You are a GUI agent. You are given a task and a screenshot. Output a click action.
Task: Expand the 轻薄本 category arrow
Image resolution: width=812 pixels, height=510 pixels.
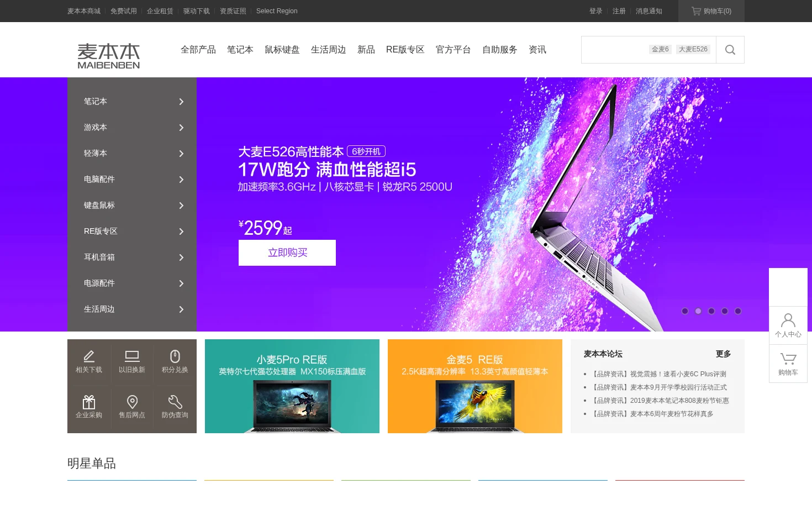point(181,154)
